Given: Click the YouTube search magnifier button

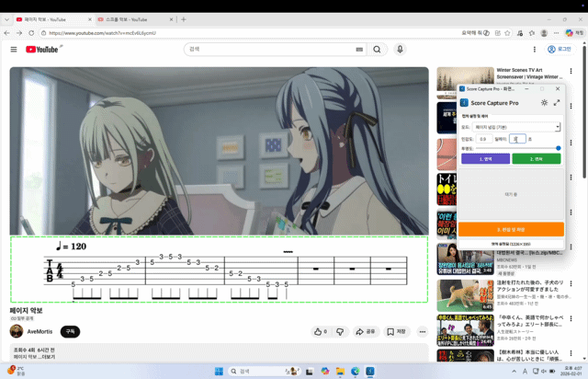Looking at the screenshot, I should (377, 50).
